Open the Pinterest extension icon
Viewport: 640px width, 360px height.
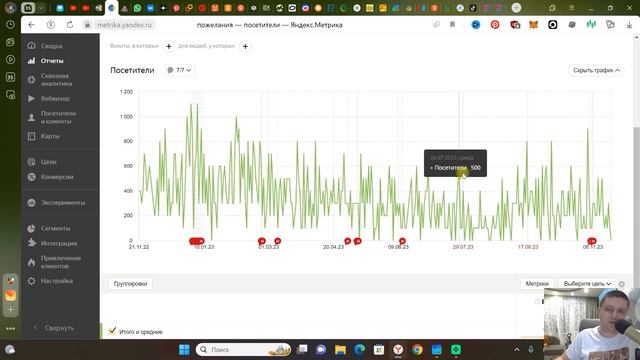tap(495, 25)
